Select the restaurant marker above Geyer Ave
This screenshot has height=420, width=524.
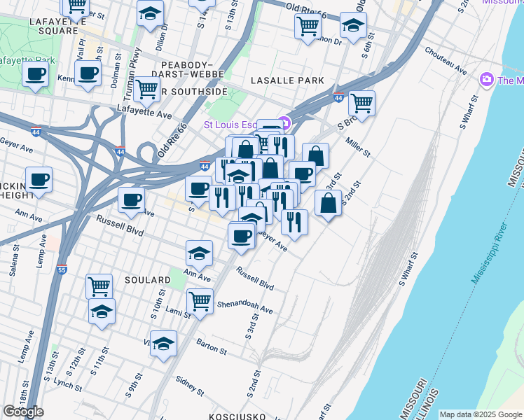(x=294, y=223)
